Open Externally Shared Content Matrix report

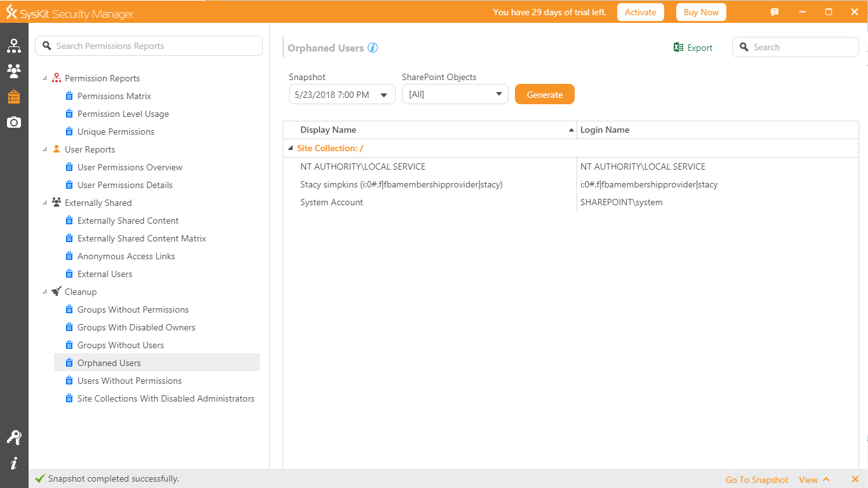point(142,238)
